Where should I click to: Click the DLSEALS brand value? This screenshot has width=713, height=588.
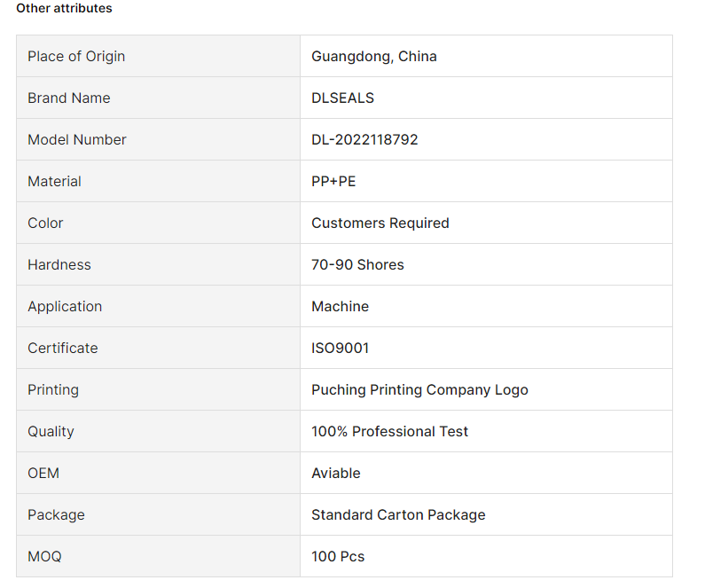pos(342,98)
